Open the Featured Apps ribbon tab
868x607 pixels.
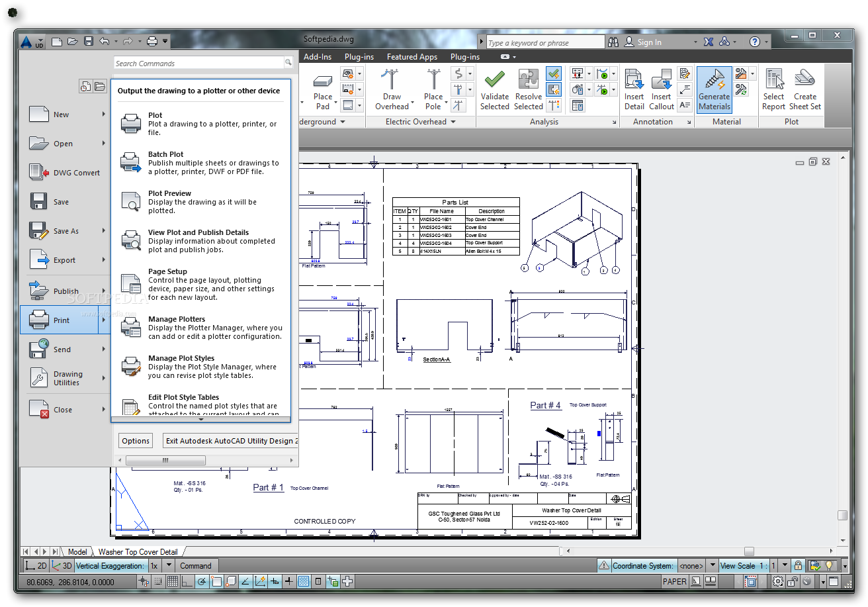pos(412,57)
